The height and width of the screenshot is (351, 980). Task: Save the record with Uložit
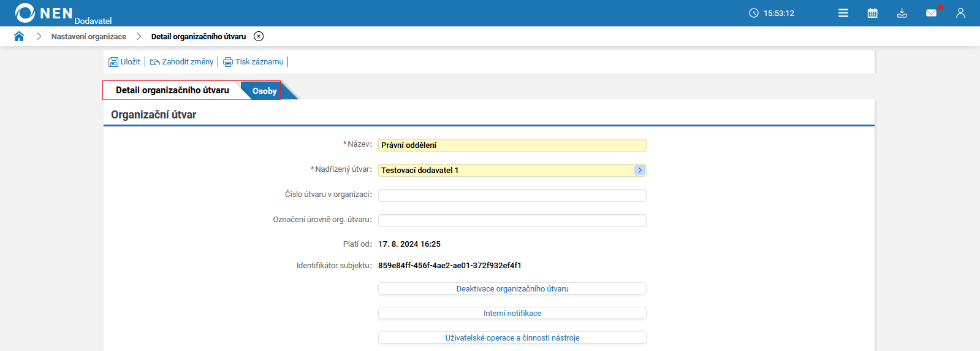click(x=124, y=62)
